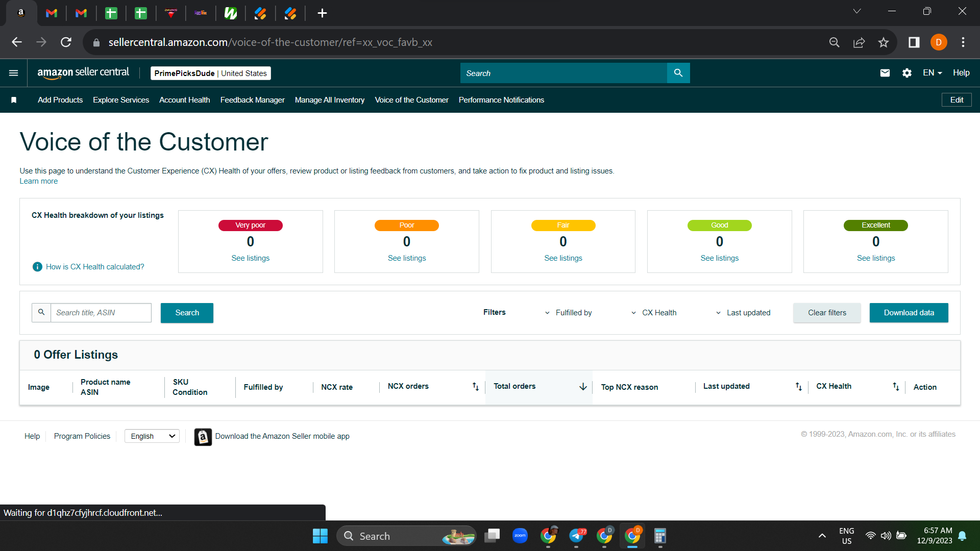Click the teal Search button
The image size is (980, 551).
(187, 313)
